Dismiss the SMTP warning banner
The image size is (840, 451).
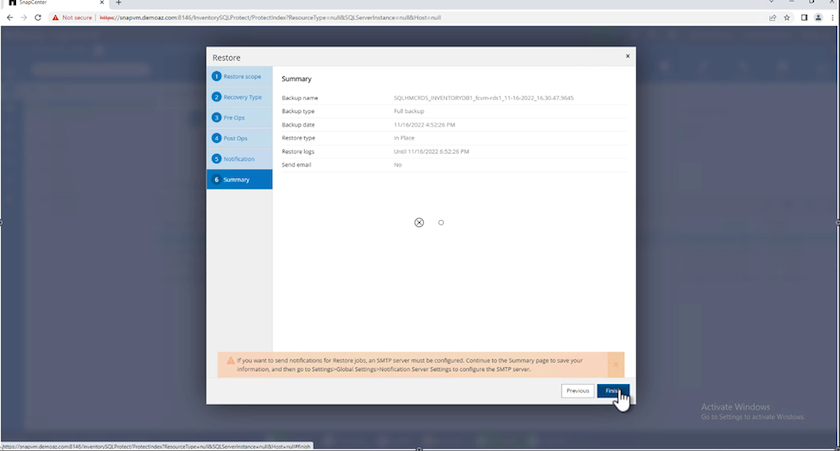point(616,365)
